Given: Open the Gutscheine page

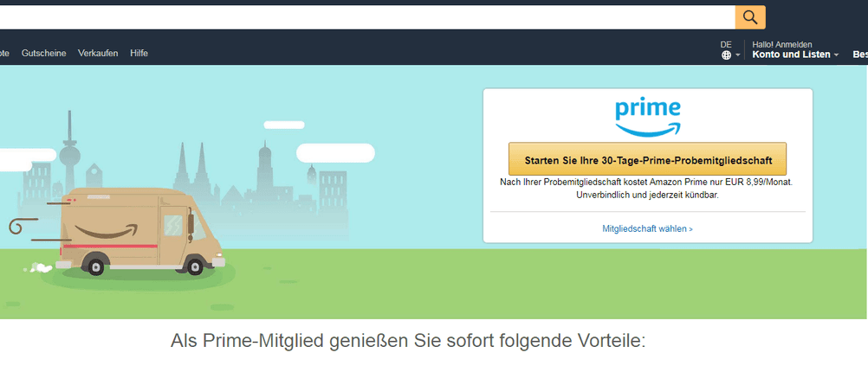Looking at the screenshot, I should 43,53.
